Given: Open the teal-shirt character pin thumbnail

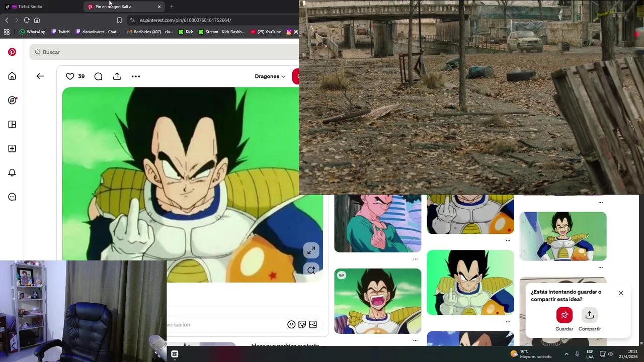Looking at the screenshot, I should pos(378,224).
